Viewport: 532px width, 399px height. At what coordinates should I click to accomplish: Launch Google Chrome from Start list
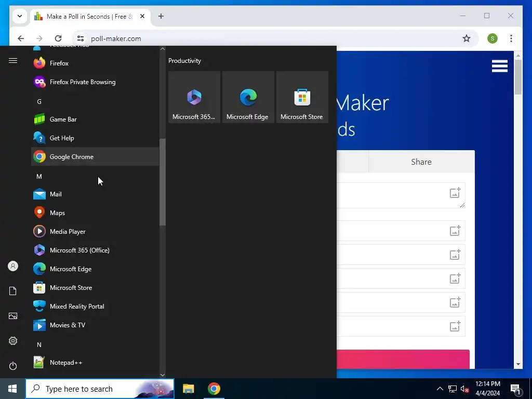point(95,157)
